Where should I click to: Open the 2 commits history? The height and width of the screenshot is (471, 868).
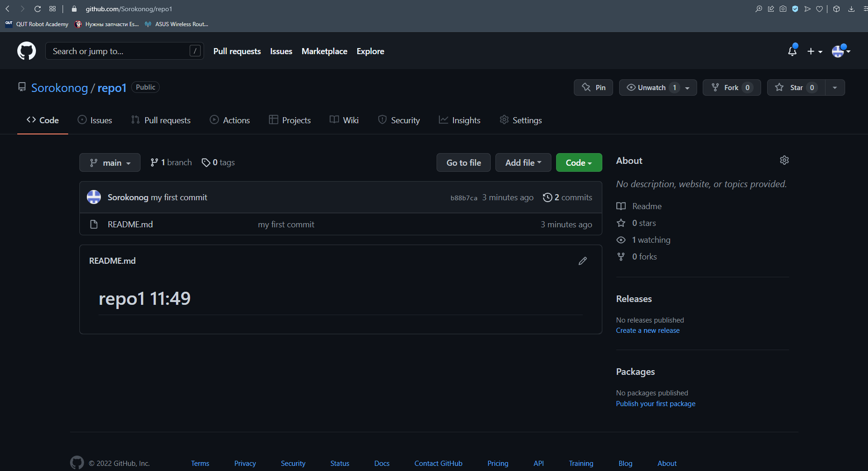tap(567, 197)
